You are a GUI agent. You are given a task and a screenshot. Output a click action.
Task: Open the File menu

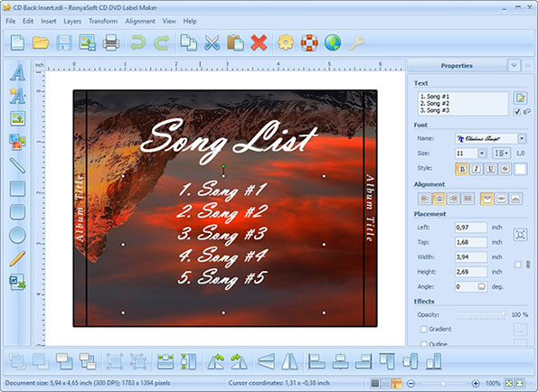click(11, 22)
